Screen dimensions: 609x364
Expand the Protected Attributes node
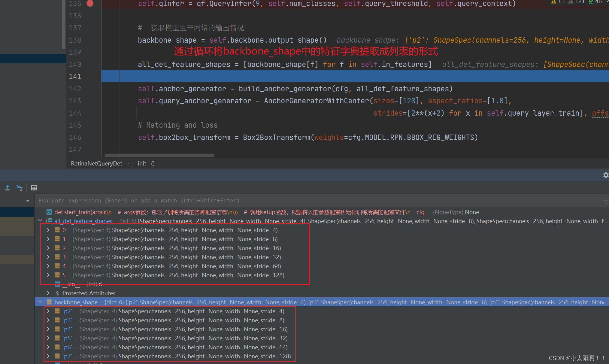[48, 293]
